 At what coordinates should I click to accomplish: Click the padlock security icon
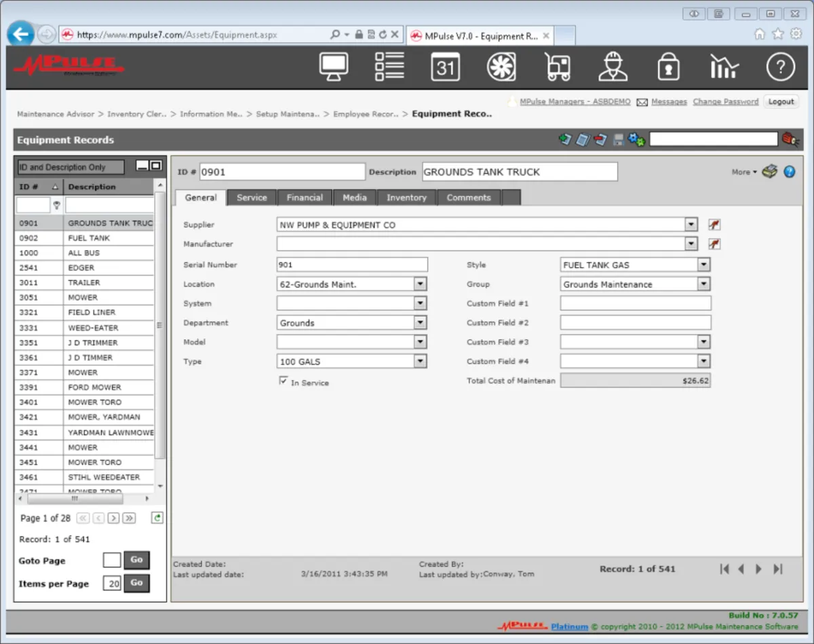coord(668,67)
